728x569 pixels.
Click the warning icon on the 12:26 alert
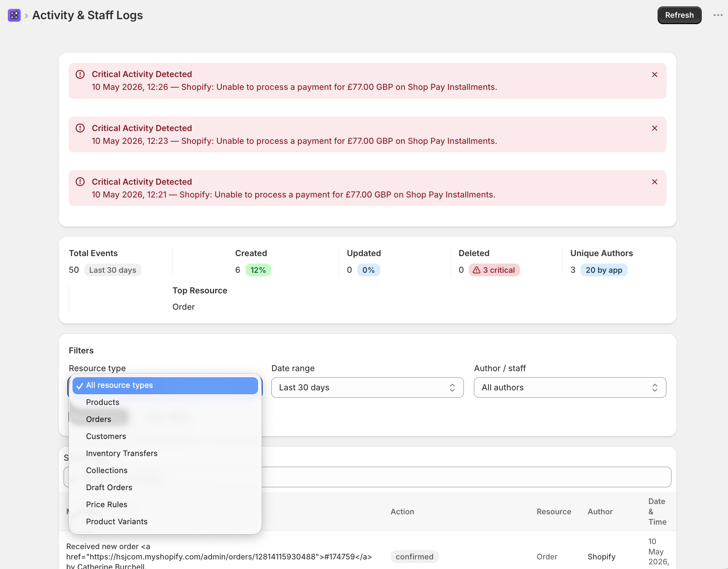(80, 74)
